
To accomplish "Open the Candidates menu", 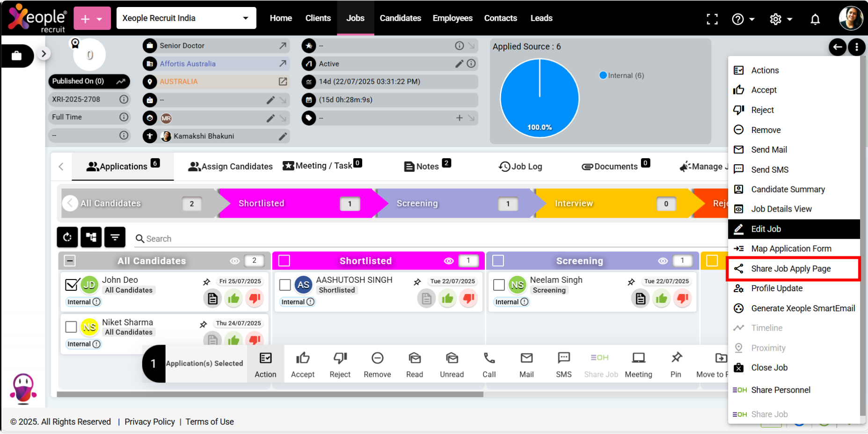I will [x=400, y=18].
